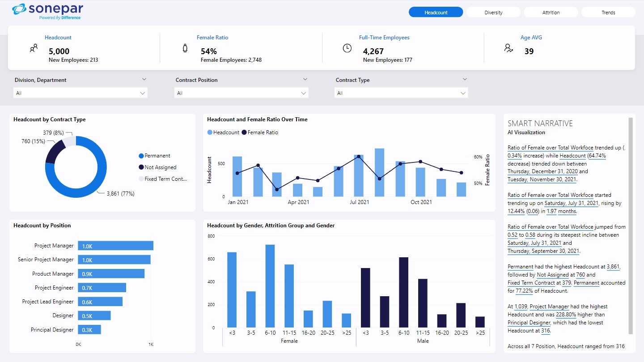Image resolution: width=644 pixels, height=362 pixels.
Task: Open the Division, Department All dropdown
Action: point(80,93)
